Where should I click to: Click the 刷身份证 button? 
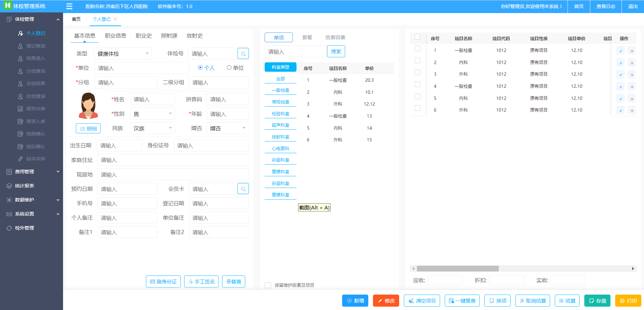coord(163,282)
